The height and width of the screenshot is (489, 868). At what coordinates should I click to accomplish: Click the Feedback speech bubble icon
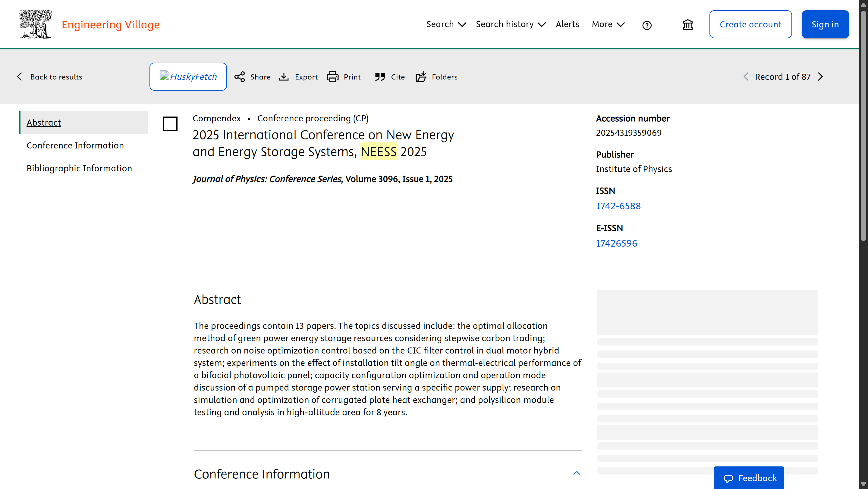(x=728, y=478)
